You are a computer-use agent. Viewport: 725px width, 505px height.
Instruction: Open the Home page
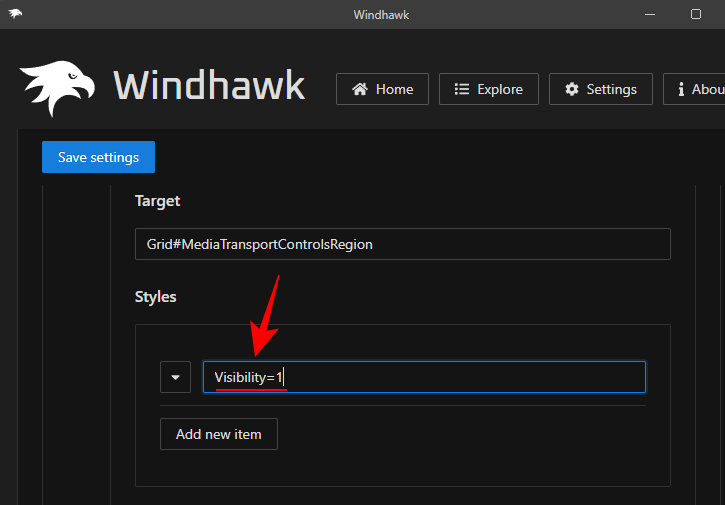382,89
